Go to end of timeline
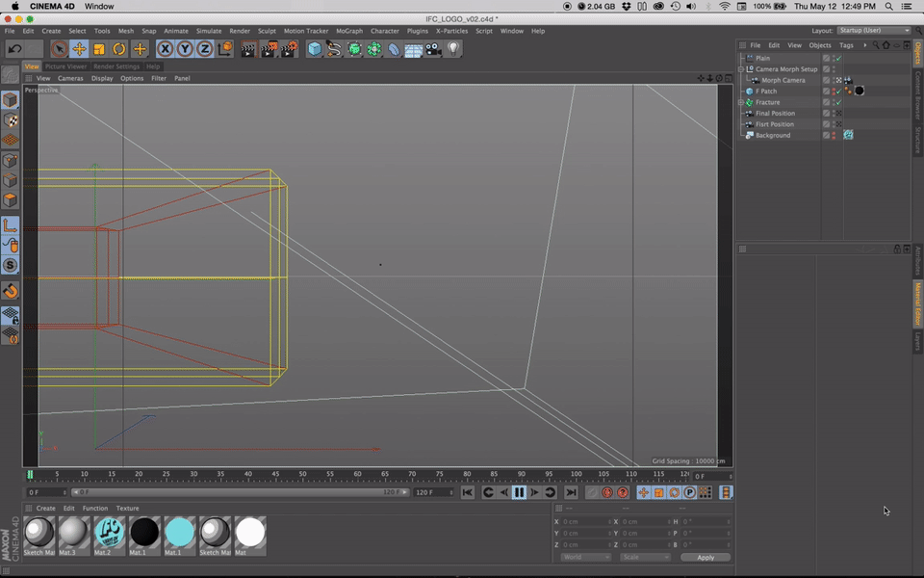Image resolution: width=924 pixels, height=578 pixels. [x=571, y=492]
